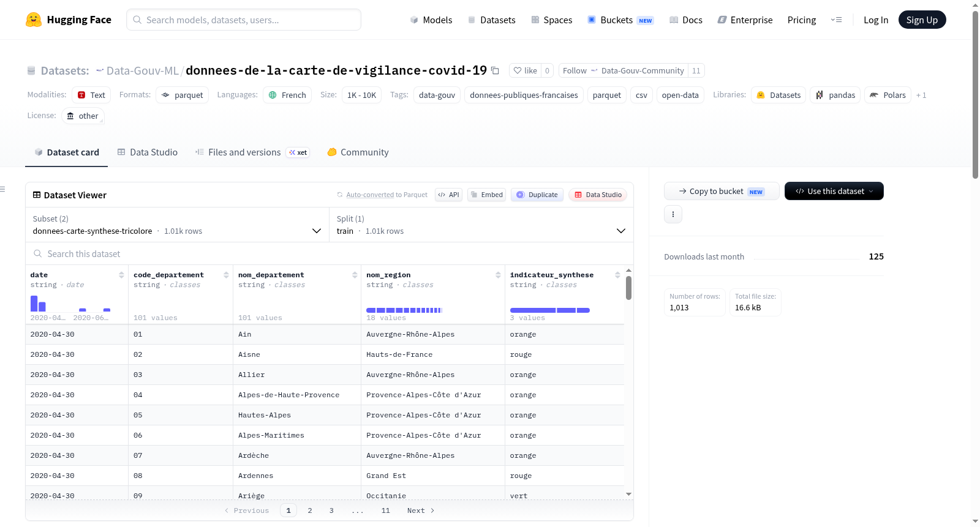Click the Sign Up button
Viewport: 980px width, 527px height.
click(x=922, y=20)
